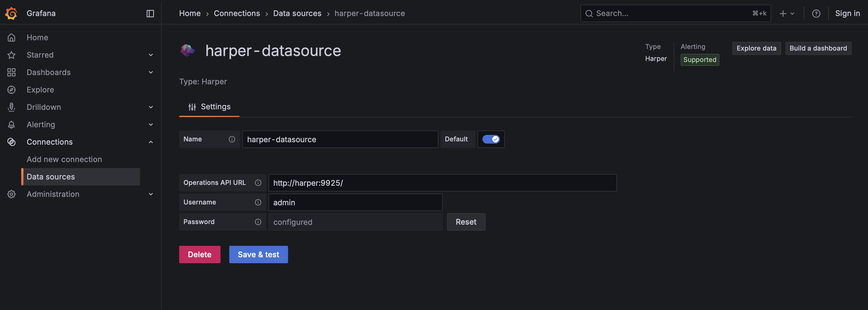The width and height of the screenshot is (868, 310).
Task: Click the Name input field
Action: [x=340, y=139]
